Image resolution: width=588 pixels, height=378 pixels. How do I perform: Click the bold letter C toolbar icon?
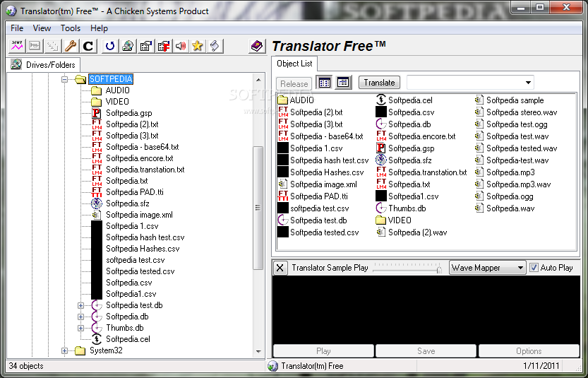point(88,46)
